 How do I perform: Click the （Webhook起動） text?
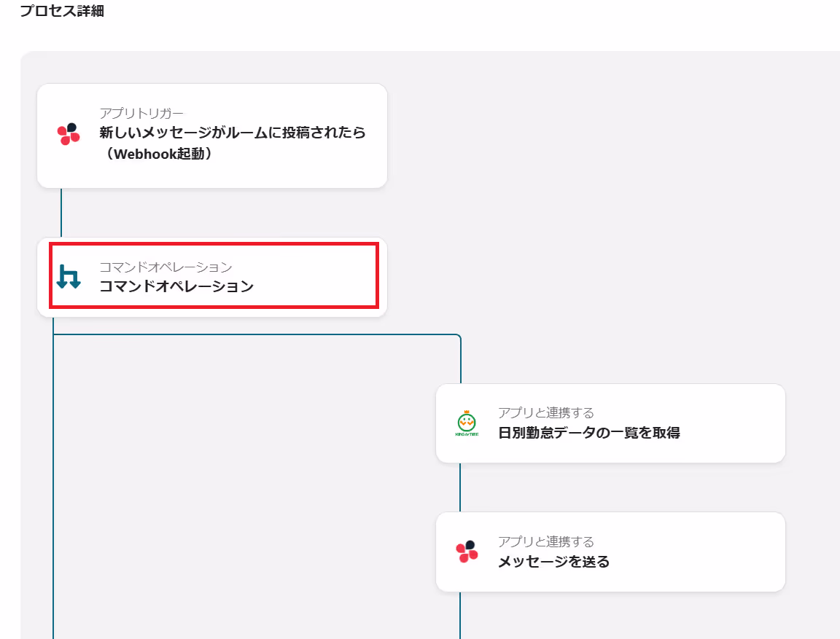[x=160, y=154]
